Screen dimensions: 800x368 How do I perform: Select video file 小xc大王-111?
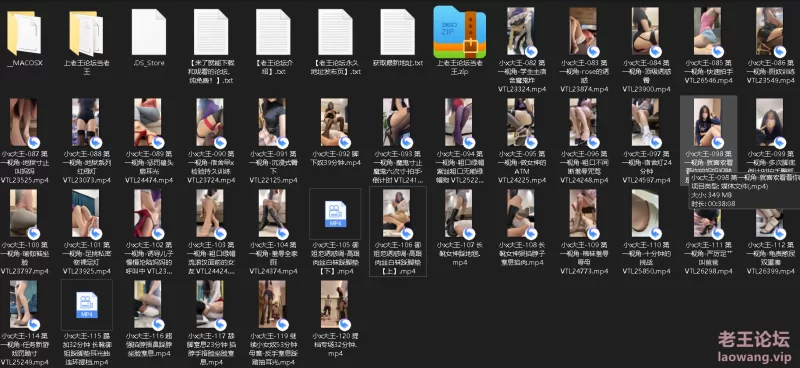click(x=708, y=225)
